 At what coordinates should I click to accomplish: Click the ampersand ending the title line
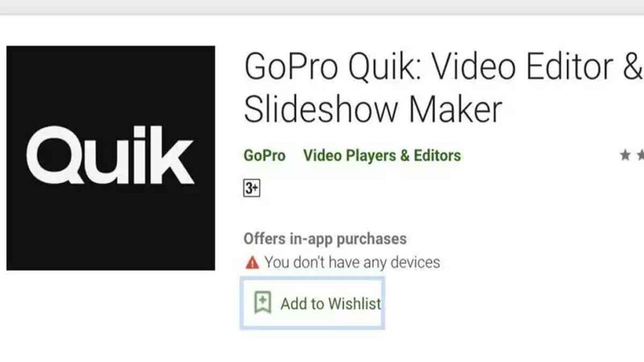pos(633,66)
